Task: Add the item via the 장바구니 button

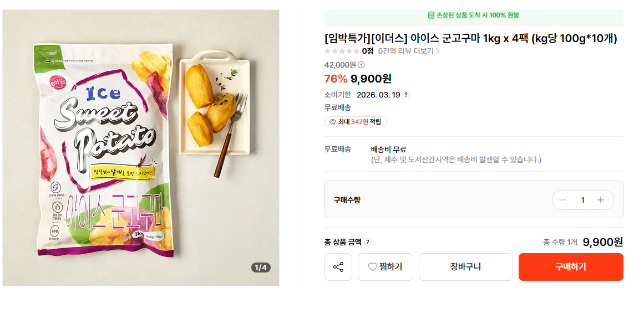Action: [x=465, y=267]
